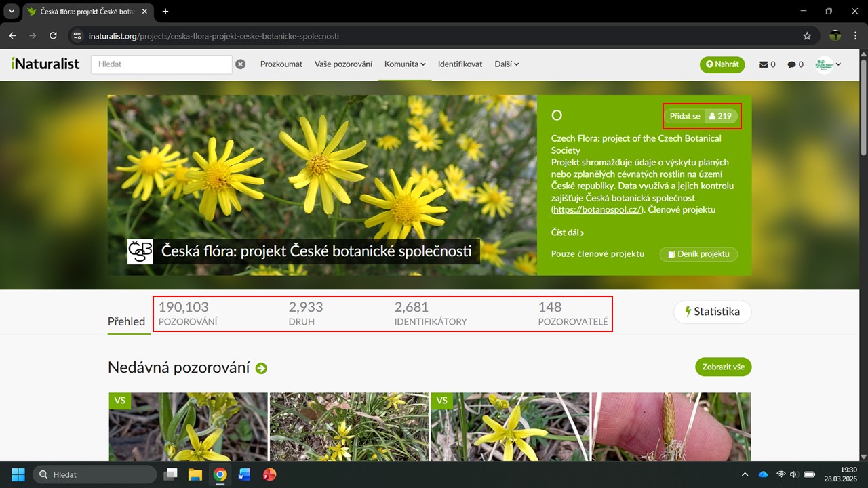Image resolution: width=868 pixels, height=488 pixels.
Task: Open the botanospol.cz link
Action: coord(597,210)
